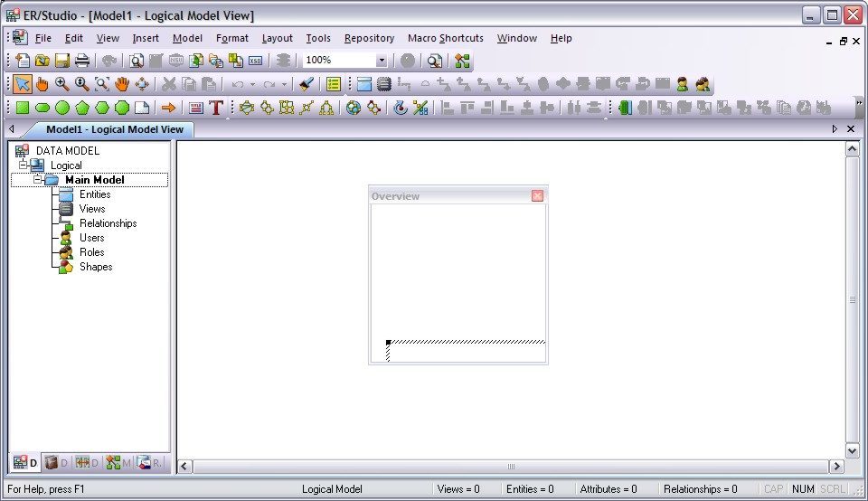
Task: Click the vertical scrollbar down arrow
Action: pos(852,449)
